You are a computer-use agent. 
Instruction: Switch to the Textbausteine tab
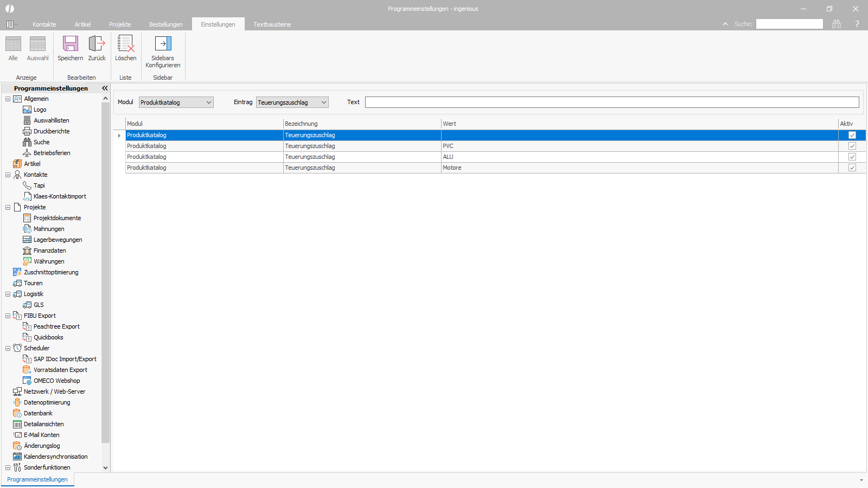click(272, 24)
